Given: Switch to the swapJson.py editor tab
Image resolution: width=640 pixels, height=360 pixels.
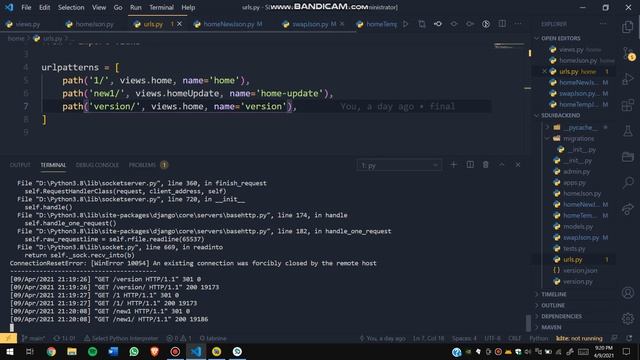Looking at the screenshot, I should tap(310, 24).
